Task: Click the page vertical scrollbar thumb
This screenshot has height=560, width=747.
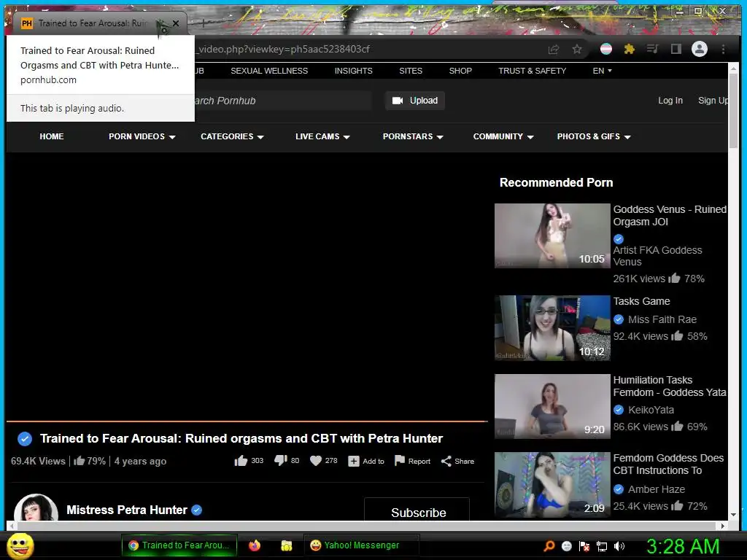Action: tap(733, 112)
